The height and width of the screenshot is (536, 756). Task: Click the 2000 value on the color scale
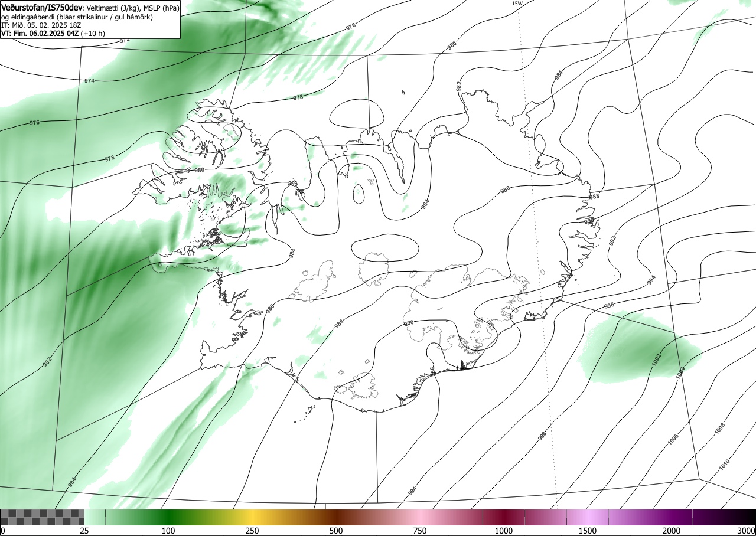tap(672, 531)
